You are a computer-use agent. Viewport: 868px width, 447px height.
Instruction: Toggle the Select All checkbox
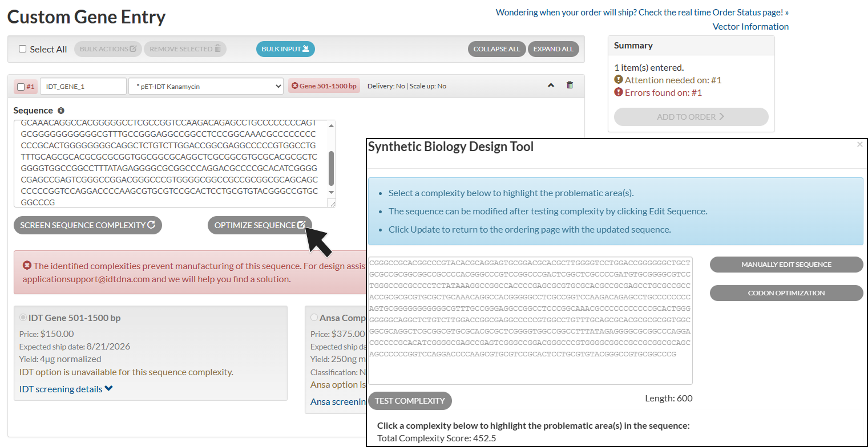[23, 49]
